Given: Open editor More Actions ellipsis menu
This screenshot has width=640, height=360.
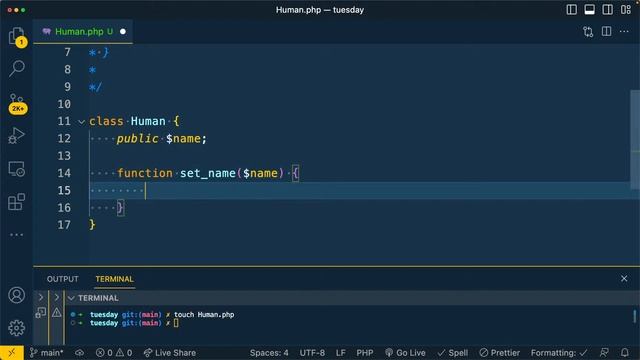Looking at the screenshot, I should pos(624,31).
